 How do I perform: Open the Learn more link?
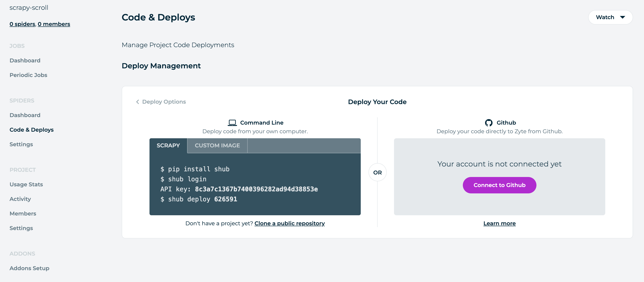coord(499,223)
